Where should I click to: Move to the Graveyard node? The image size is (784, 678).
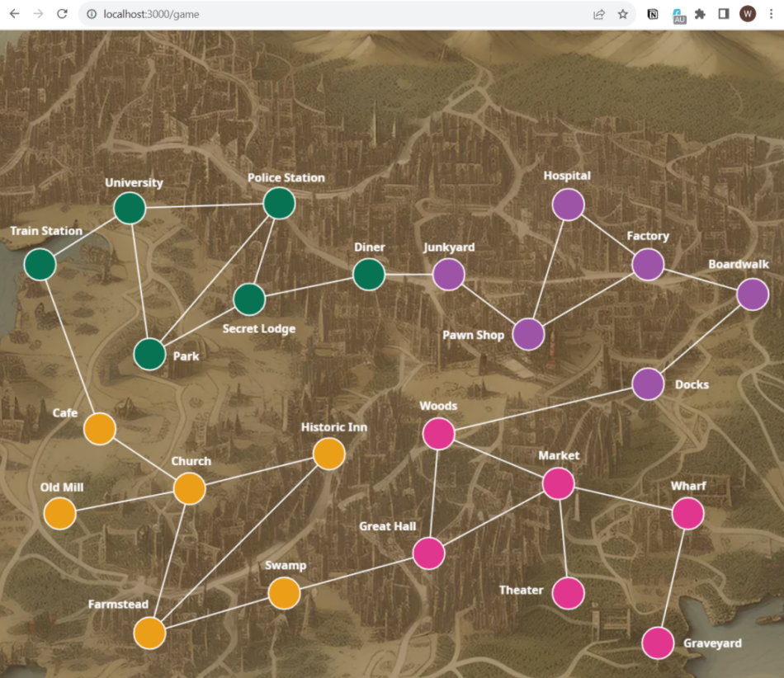658,643
